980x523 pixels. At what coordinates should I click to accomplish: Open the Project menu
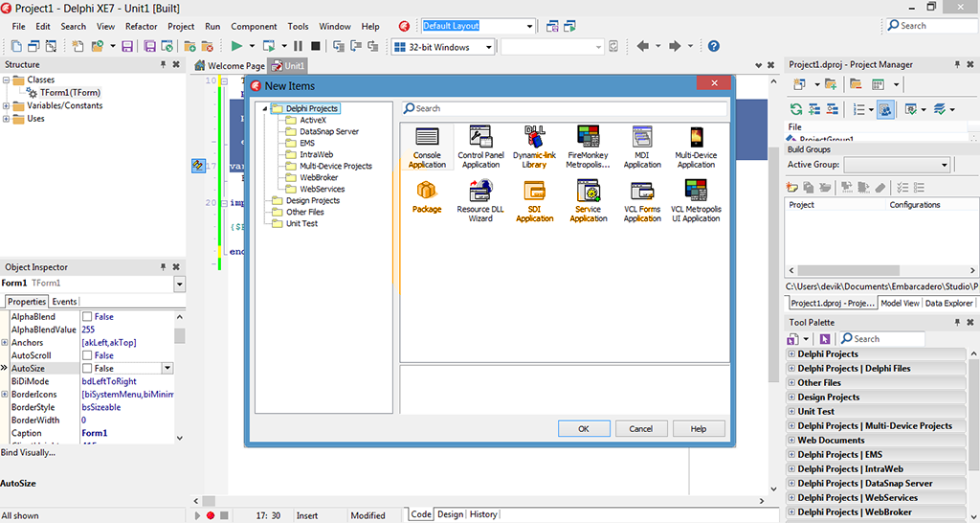(x=181, y=26)
